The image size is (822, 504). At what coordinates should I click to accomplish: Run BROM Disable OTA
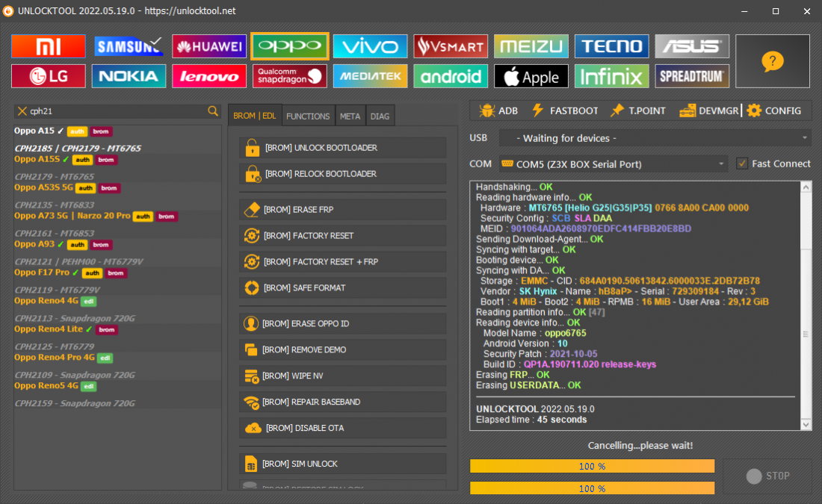[x=343, y=429]
